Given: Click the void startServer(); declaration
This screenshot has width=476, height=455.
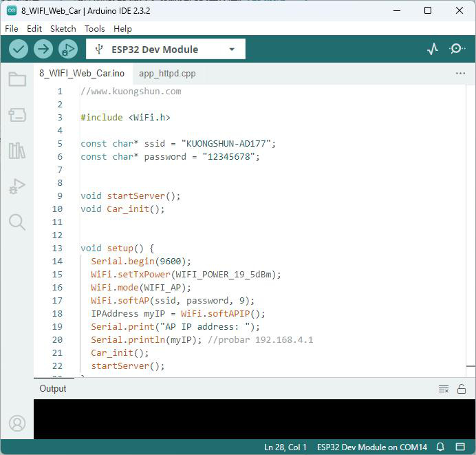Looking at the screenshot, I should coord(131,196).
